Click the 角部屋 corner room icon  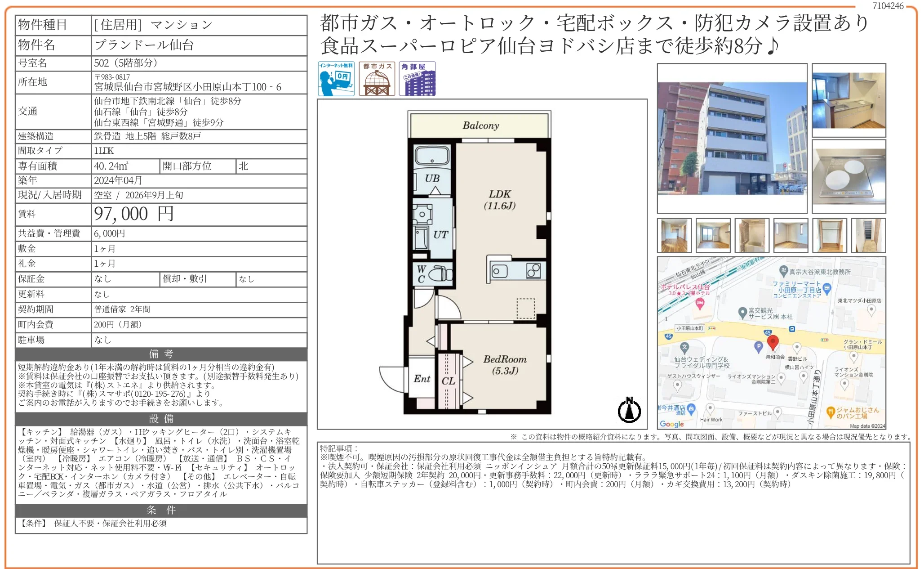(x=417, y=79)
